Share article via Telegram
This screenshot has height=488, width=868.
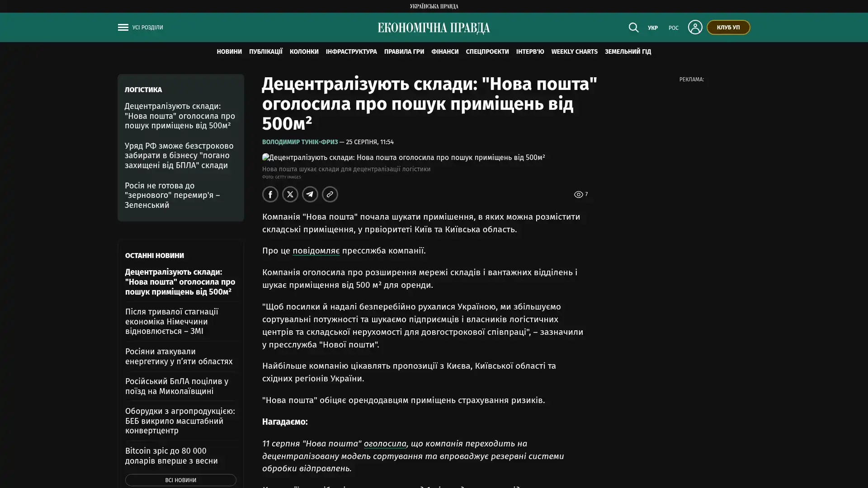pos(310,194)
